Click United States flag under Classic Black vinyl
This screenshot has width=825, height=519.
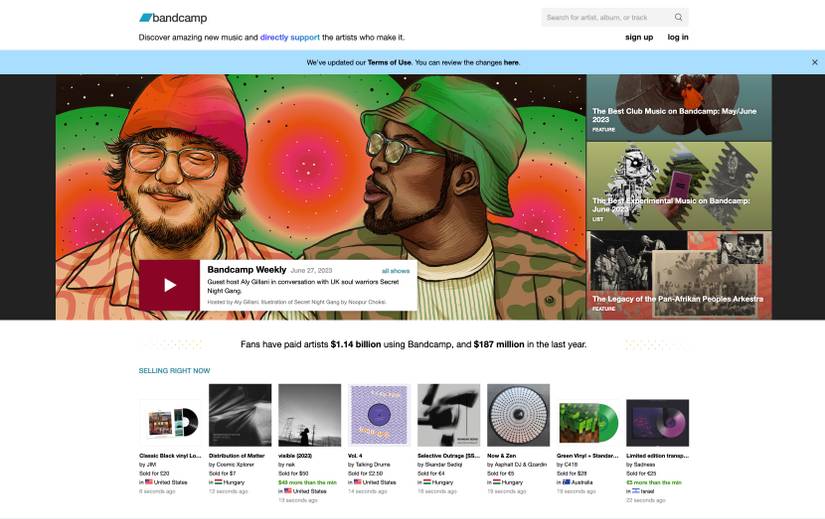(149, 482)
